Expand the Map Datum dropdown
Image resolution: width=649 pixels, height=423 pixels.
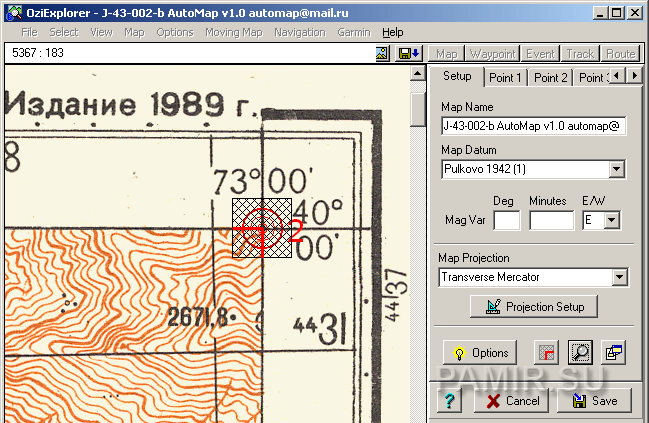coord(617,169)
